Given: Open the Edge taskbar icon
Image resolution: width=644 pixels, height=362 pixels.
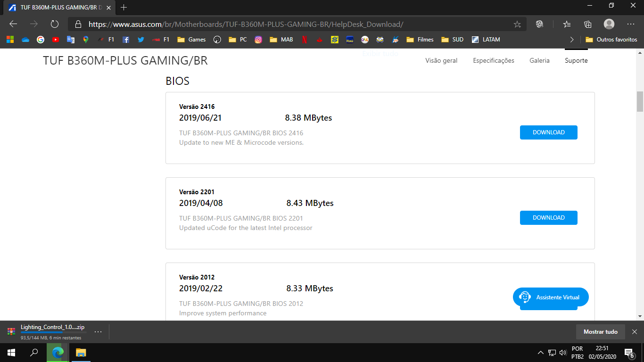Looking at the screenshot, I should pos(58,353).
